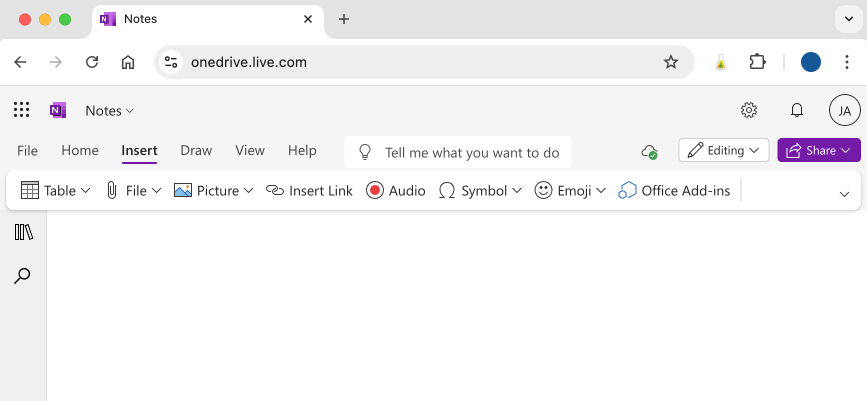Click the cloud sync status icon

[649, 151]
